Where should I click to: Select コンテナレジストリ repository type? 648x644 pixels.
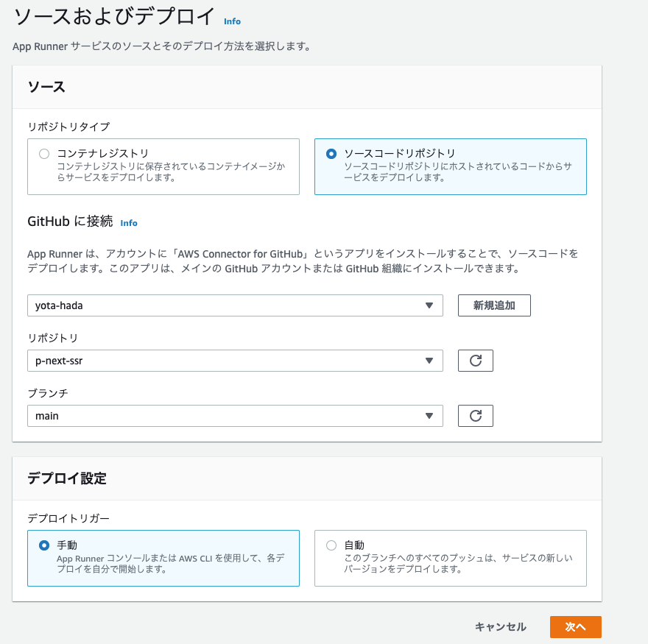(x=163, y=166)
